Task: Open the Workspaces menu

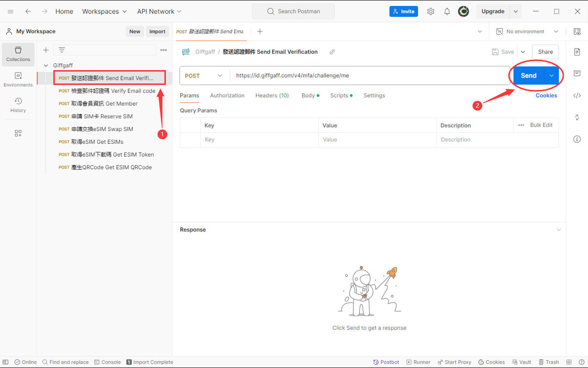Action: coord(104,11)
